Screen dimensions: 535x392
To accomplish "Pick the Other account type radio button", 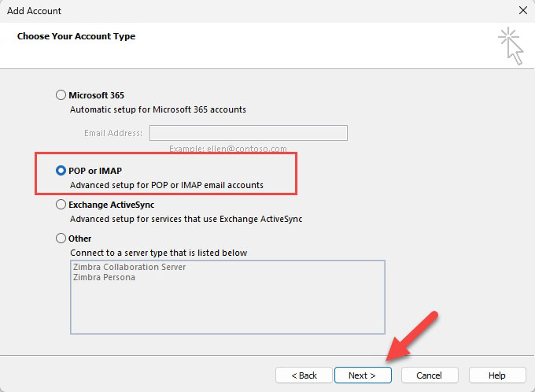I will point(61,239).
